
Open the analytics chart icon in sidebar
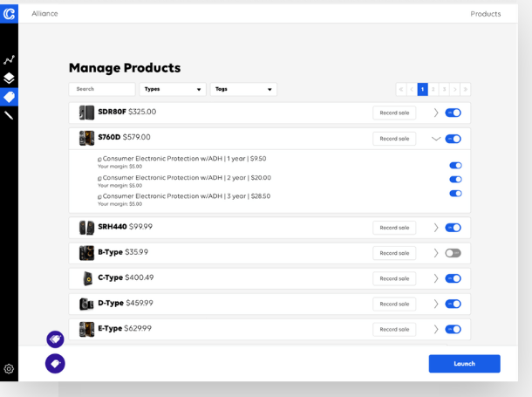point(9,60)
